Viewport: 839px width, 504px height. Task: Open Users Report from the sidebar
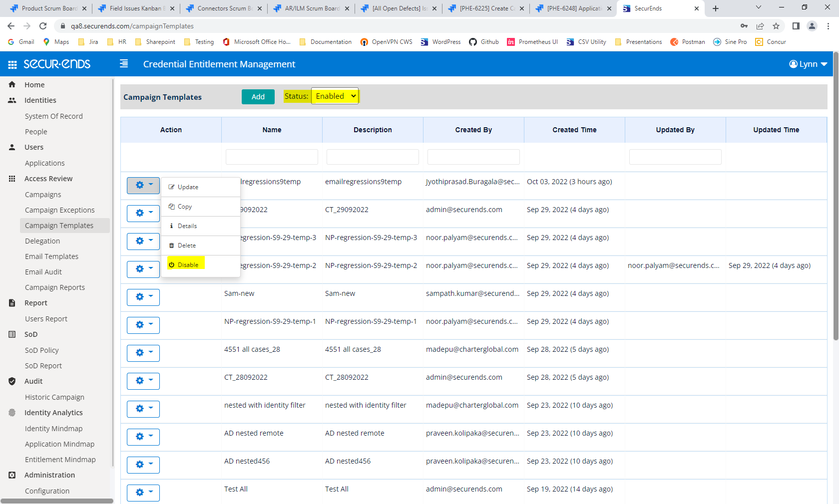(46, 318)
